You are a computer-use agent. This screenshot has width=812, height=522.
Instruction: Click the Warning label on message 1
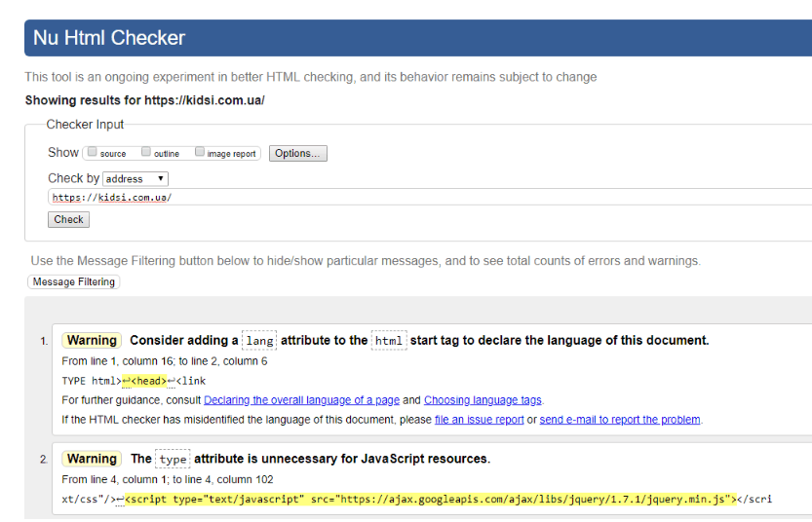point(92,341)
